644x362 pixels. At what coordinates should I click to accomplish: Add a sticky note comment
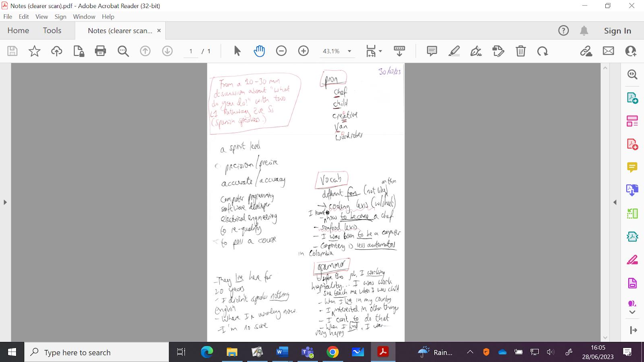(432, 51)
